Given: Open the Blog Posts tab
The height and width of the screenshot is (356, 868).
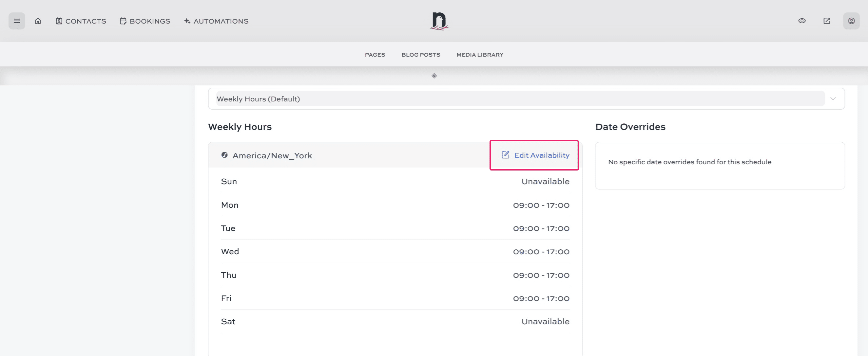Looking at the screenshot, I should click(x=420, y=55).
